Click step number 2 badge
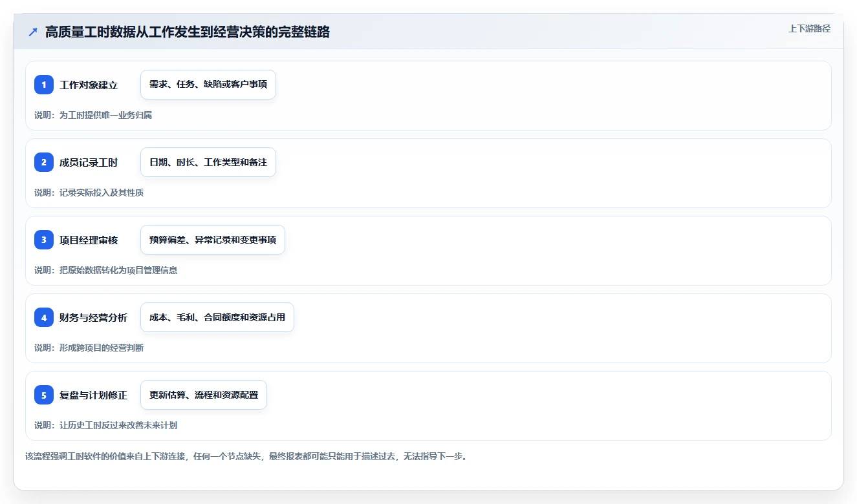The image size is (857, 504). 44,162
